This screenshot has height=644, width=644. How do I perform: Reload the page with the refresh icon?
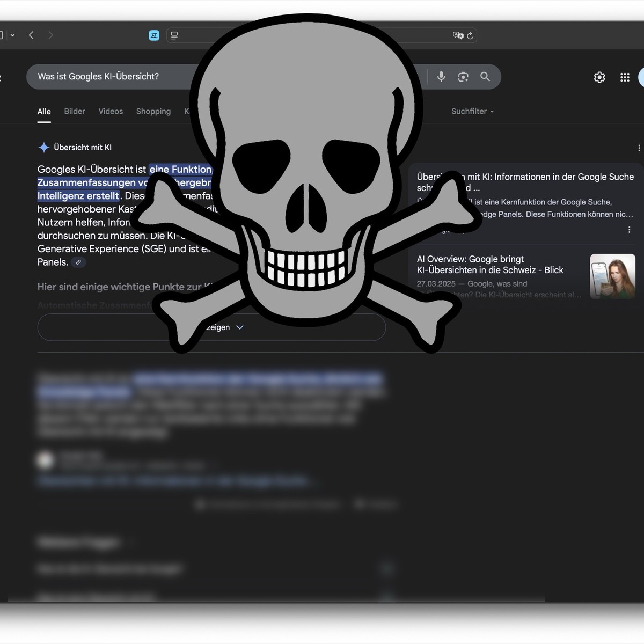point(470,35)
